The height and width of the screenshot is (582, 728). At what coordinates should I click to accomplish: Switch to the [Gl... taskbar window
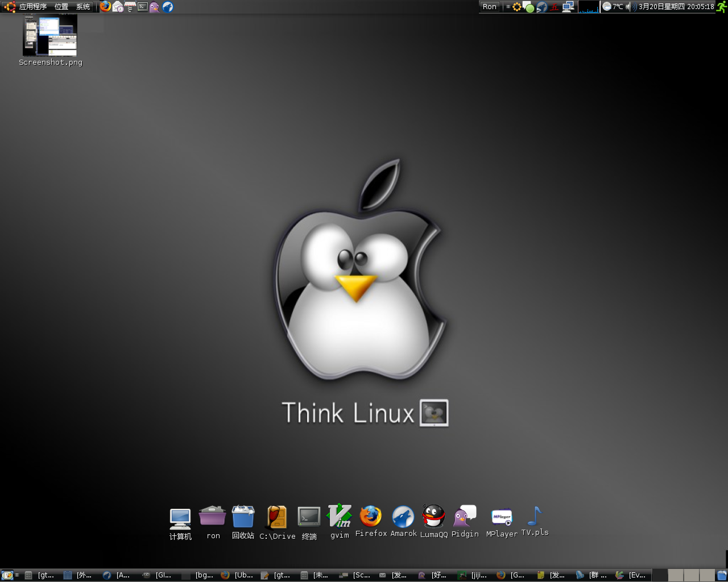click(158, 575)
